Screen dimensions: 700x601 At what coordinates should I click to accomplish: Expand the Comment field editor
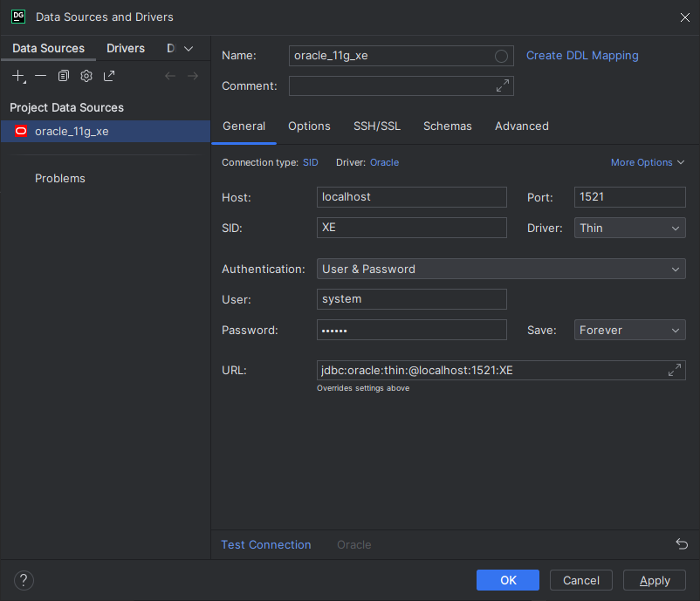click(x=503, y=85)
